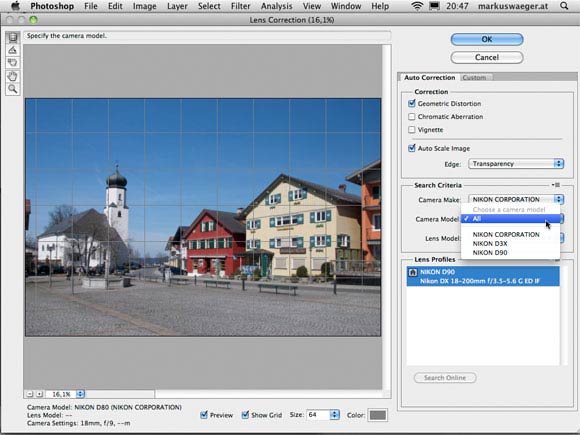Open Spotlight search magnifier

point(564,6)
